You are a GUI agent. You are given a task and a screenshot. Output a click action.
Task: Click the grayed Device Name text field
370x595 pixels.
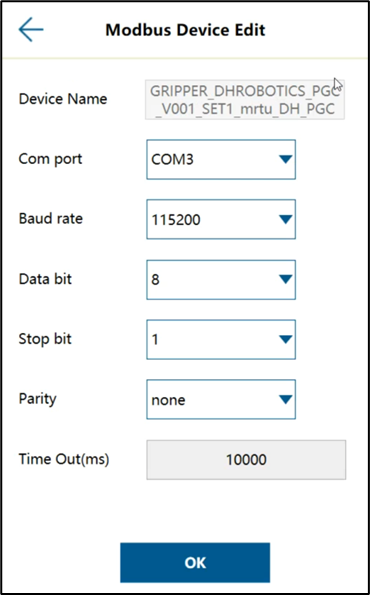[245, 100]
